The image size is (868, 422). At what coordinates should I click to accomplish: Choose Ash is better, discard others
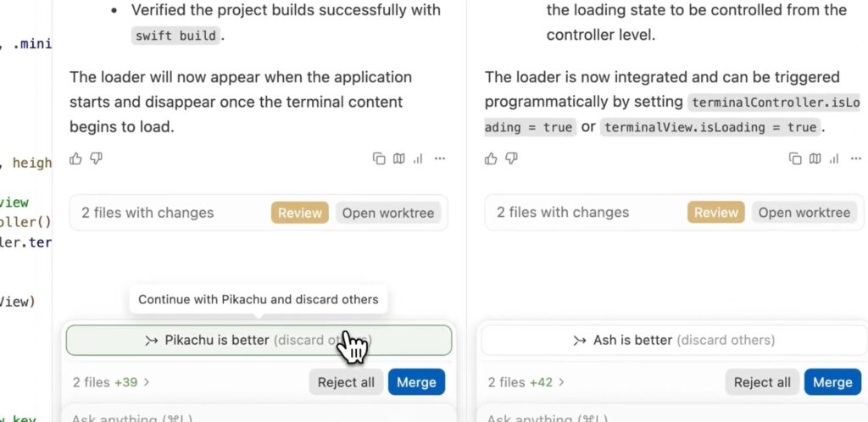coord(673,341)
